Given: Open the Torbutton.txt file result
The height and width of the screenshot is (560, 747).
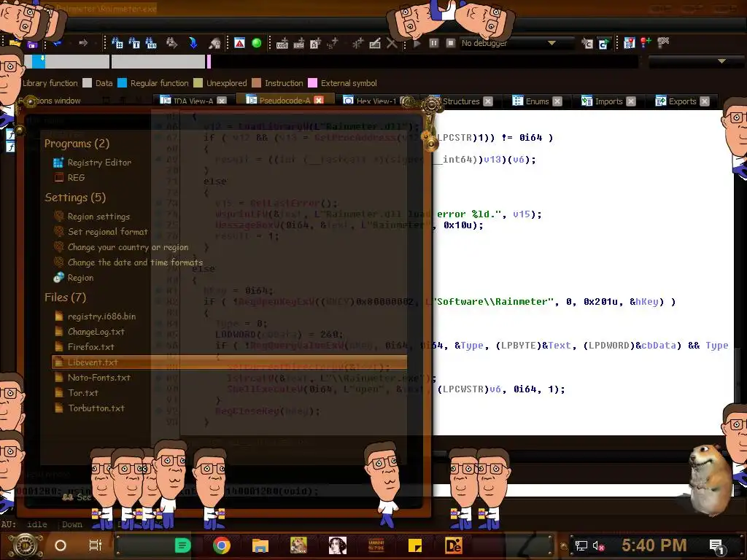Looking at the screenshot, I should point(90,408).
